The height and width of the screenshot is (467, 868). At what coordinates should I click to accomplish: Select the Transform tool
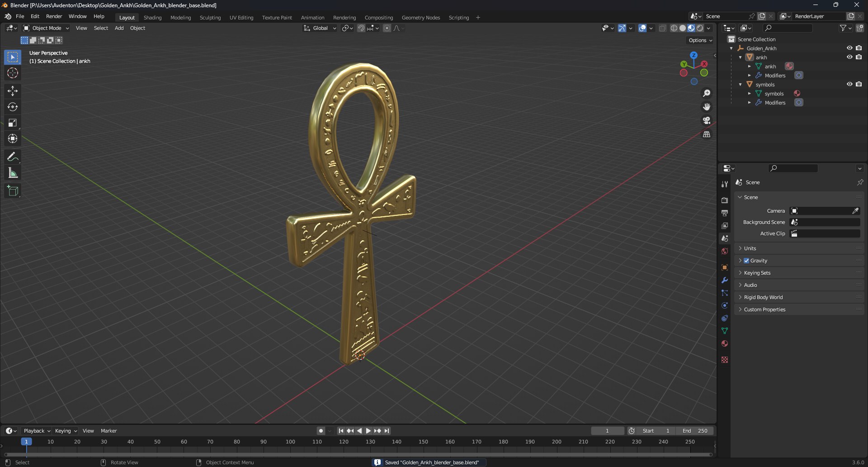pos(13,138)
